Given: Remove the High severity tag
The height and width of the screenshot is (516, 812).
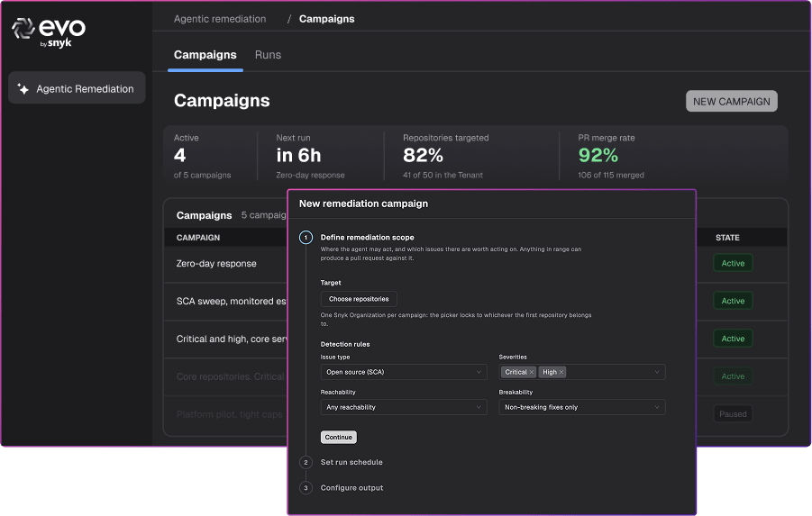Looking at the screenshot, I should pyautogui.click(x=561, y=372).
